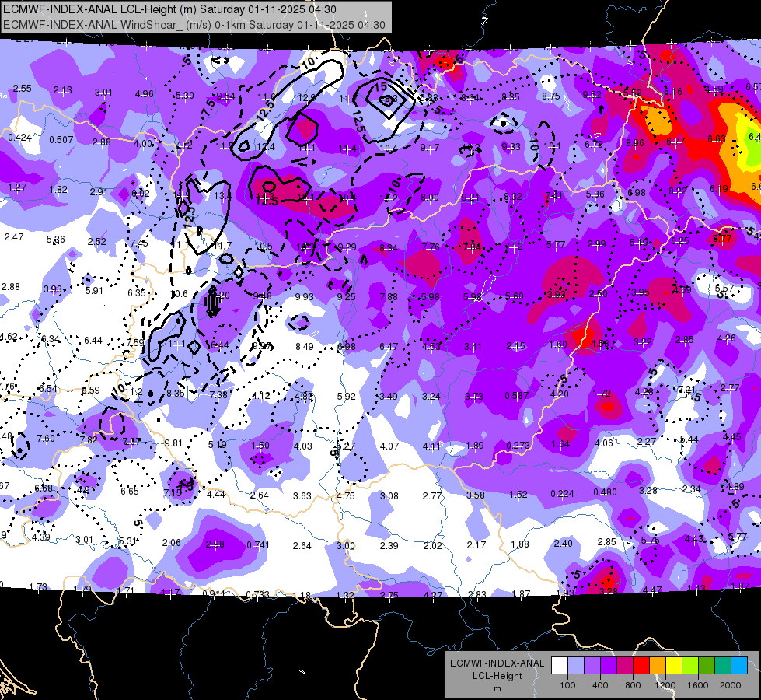Click the wind shear value 1.27
Image resolution: width=761 pixels, height=700 pixels.
[17, 187]
